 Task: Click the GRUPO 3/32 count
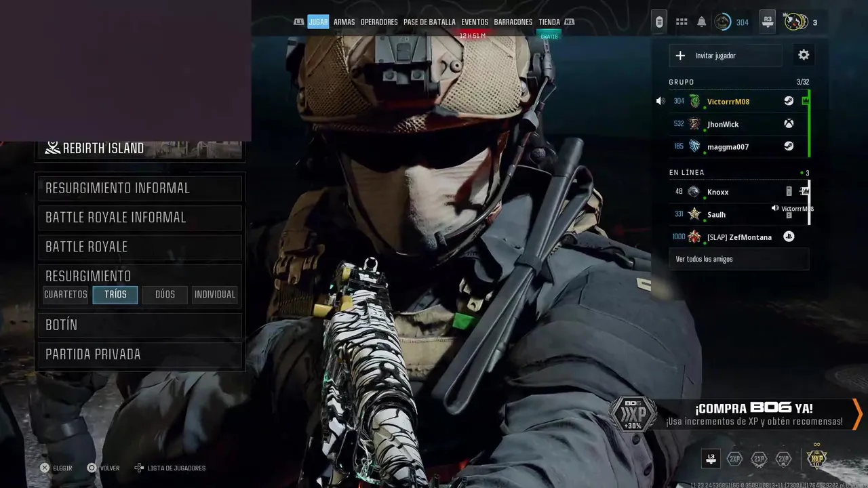pos(803,82)
